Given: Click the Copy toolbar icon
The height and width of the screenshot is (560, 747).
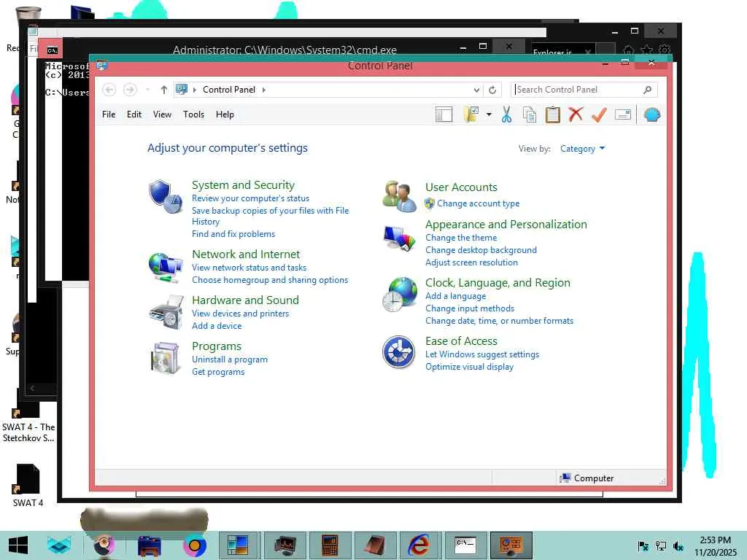Looking at the screenshot, I should 530,114.
